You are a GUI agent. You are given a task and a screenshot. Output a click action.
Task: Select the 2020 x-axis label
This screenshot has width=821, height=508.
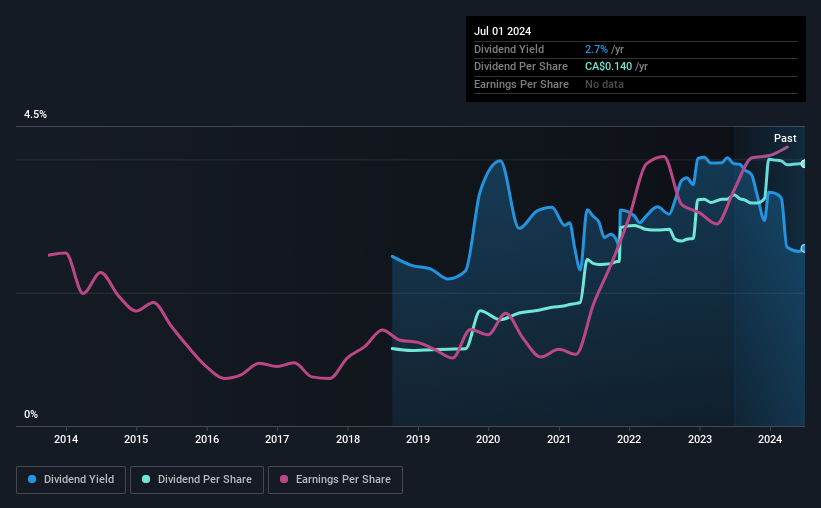coord(488,439)
